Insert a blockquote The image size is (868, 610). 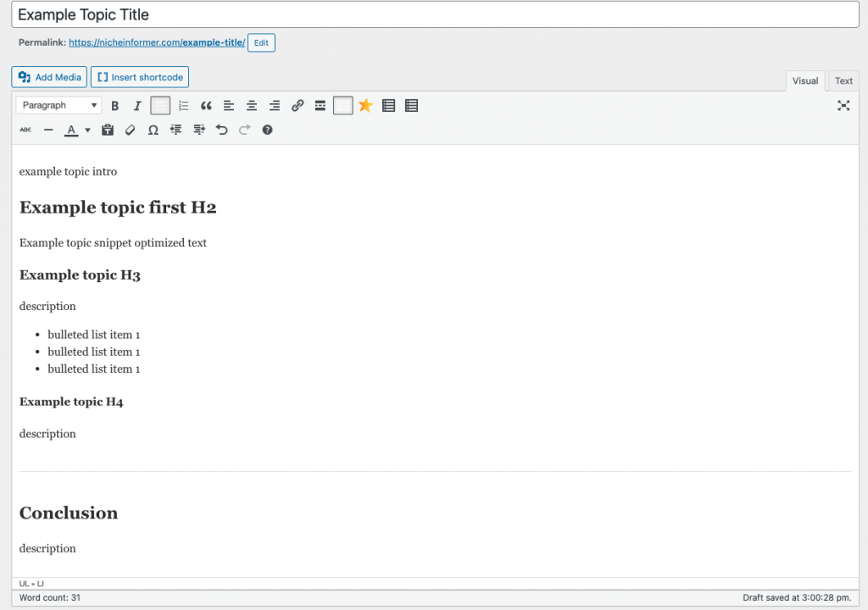[206, 106]
